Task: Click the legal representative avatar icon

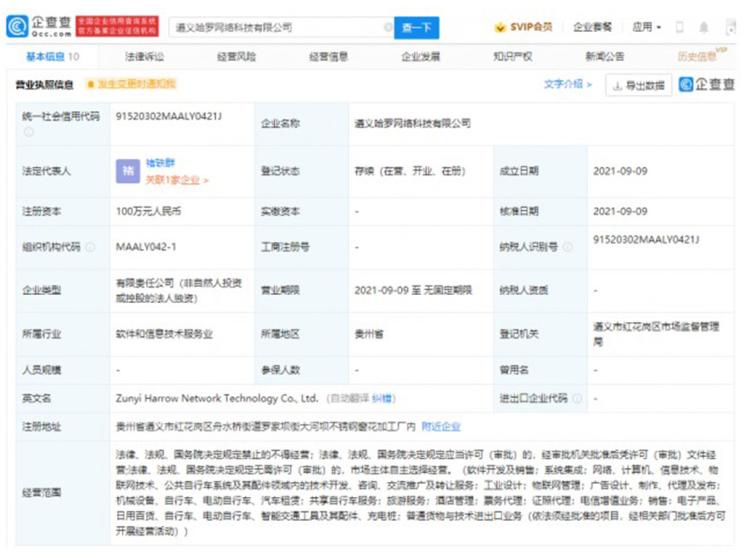Action: (x=128, y=169)
